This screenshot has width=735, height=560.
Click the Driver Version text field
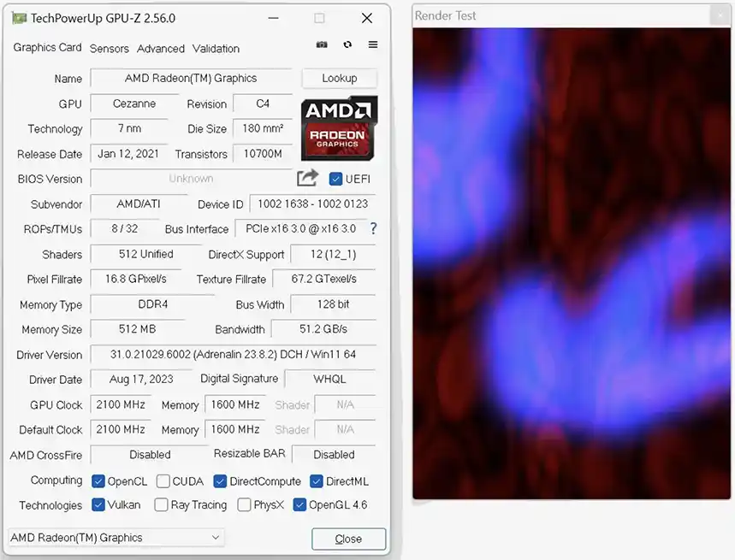coord(233,354)
